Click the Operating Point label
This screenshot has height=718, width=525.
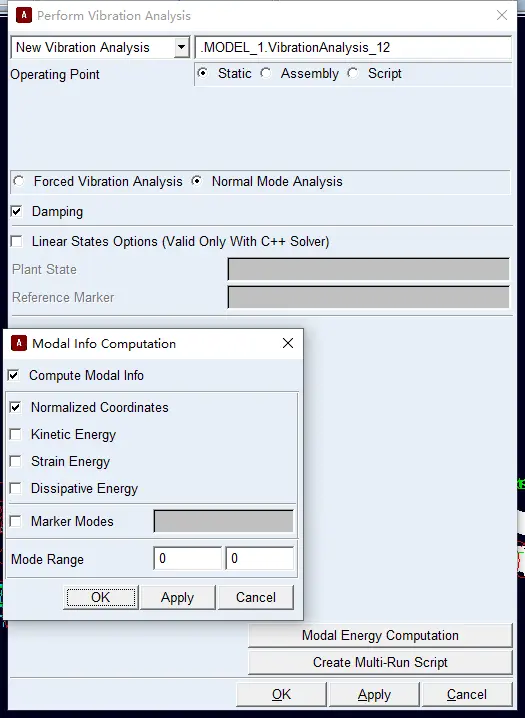pyautogui.click(x=55, y=74)
